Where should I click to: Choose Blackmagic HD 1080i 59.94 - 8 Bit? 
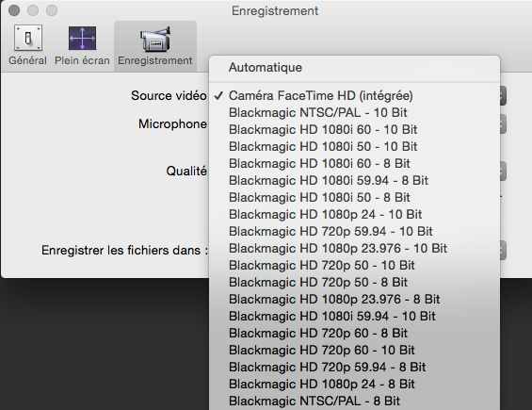[x=355, y=181]
